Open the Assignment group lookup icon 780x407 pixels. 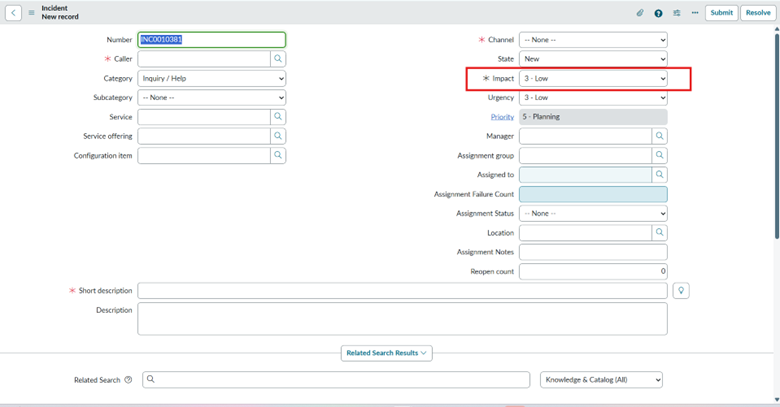point(660,155)
